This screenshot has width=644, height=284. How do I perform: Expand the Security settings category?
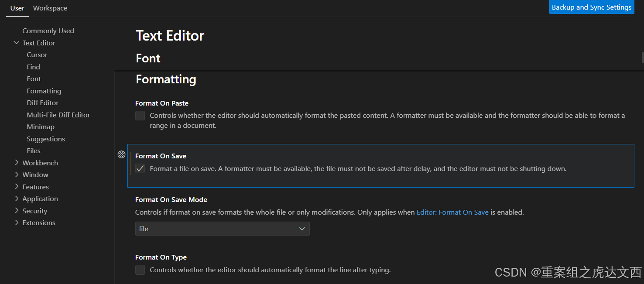[x=17, y=211]
